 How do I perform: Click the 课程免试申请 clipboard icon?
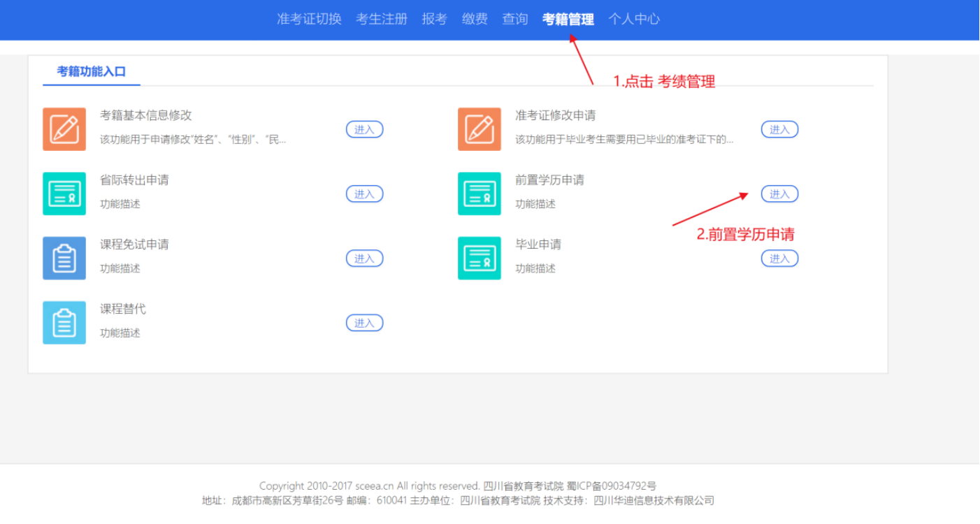coord(64,258)
